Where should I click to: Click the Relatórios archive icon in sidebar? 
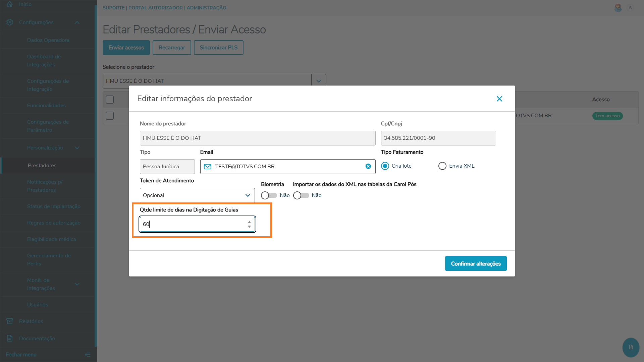click(x=10, y=321)
